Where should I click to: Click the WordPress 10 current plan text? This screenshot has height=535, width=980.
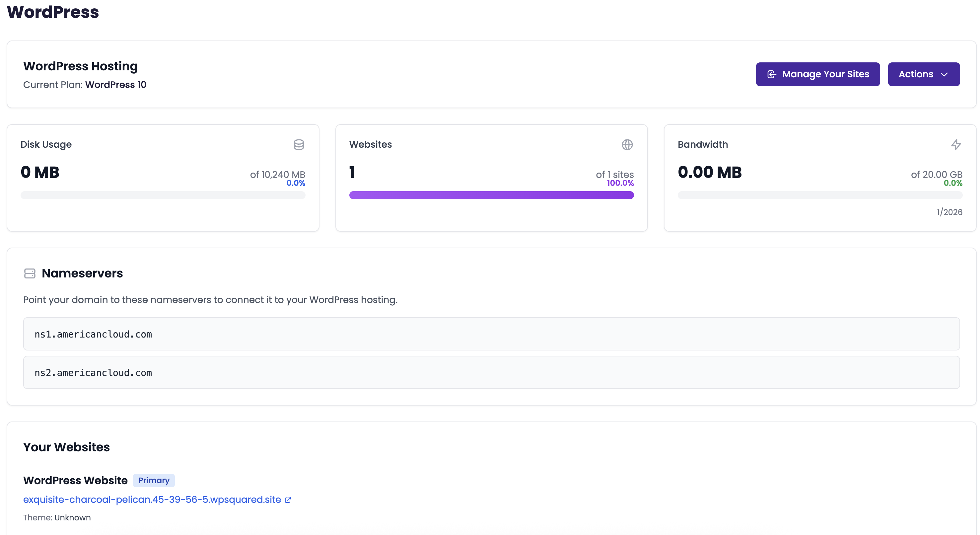(x=116, y=85)
